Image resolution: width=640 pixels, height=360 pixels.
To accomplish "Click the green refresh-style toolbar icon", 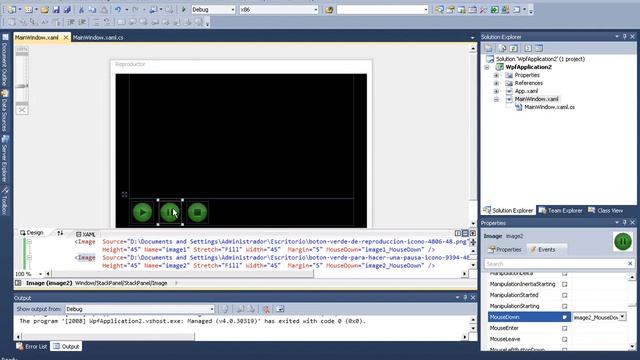I will (x=494, y=10).
